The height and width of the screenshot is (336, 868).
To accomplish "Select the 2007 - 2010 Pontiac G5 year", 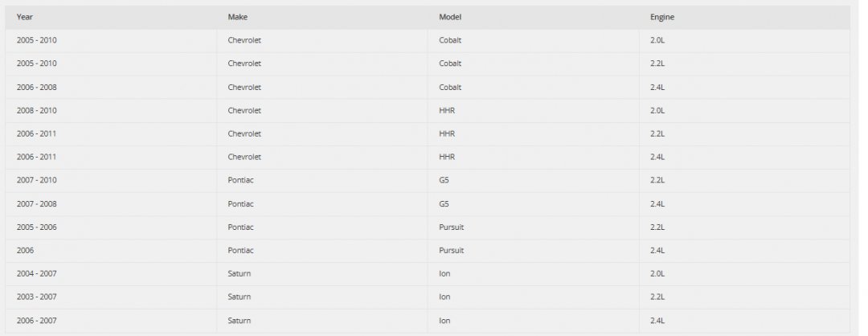I will (36, 180).
